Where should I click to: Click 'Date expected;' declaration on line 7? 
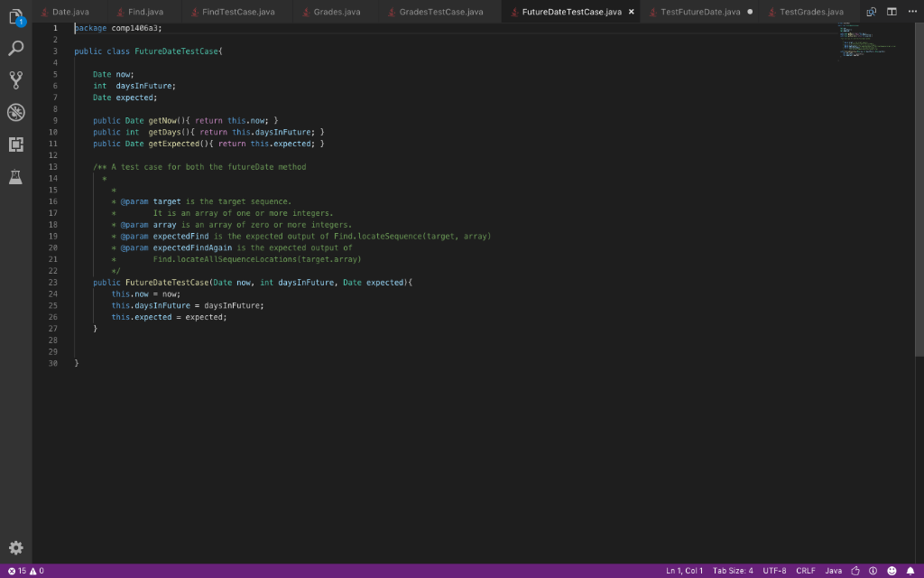point(125,98)
